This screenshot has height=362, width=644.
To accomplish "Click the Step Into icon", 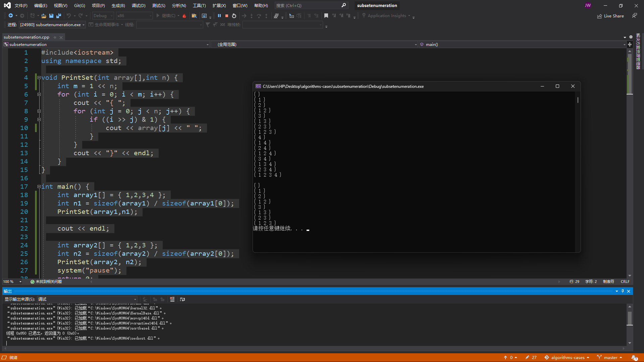I will [252, 16].
